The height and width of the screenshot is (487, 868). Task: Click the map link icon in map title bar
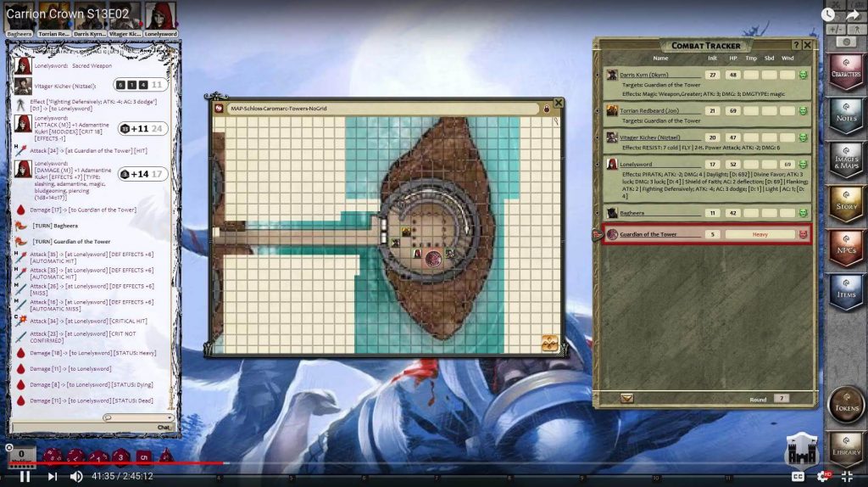click(x=219, y=109)
